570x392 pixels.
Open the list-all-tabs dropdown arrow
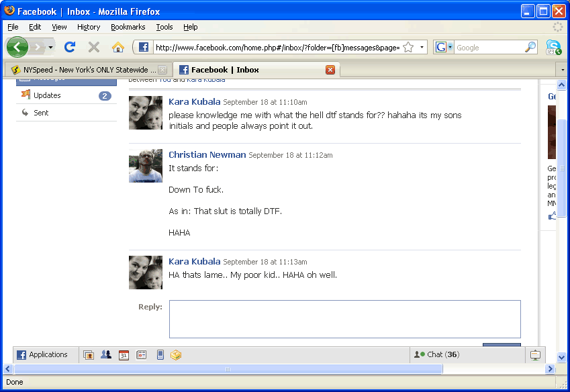pyautogui.click(x=563, y=70)
